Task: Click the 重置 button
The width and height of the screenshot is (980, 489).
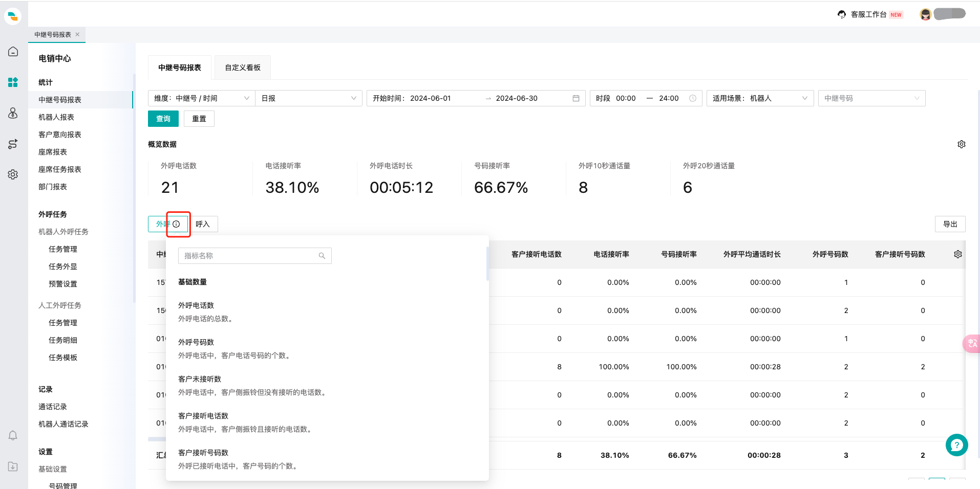Action: [199, 119]
